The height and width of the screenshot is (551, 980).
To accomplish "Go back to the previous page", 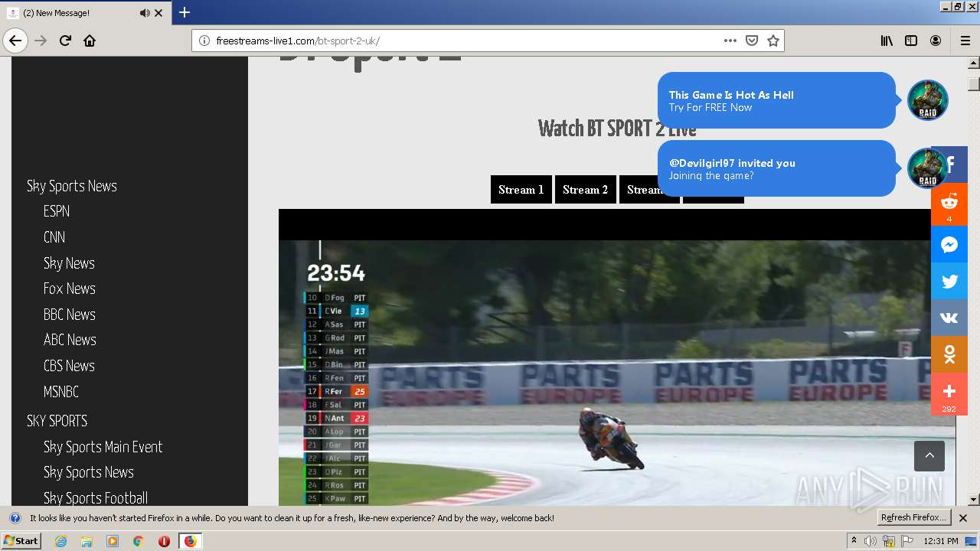I will [x=15, y=41].
